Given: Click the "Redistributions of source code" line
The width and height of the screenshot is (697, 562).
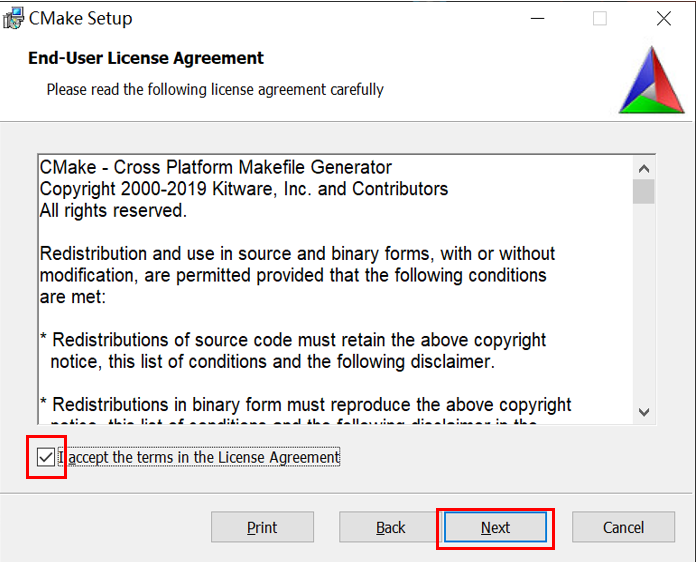Looking at the screenshot, I should [293, 340].
